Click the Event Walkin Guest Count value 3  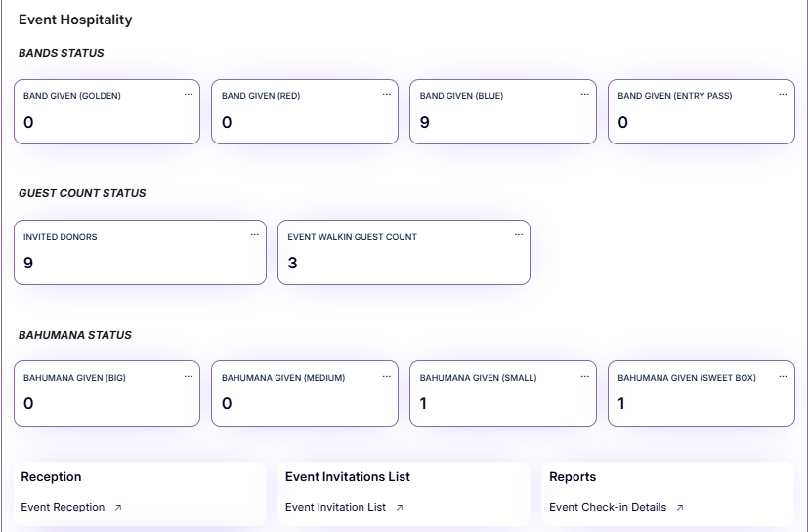point(292,263)
